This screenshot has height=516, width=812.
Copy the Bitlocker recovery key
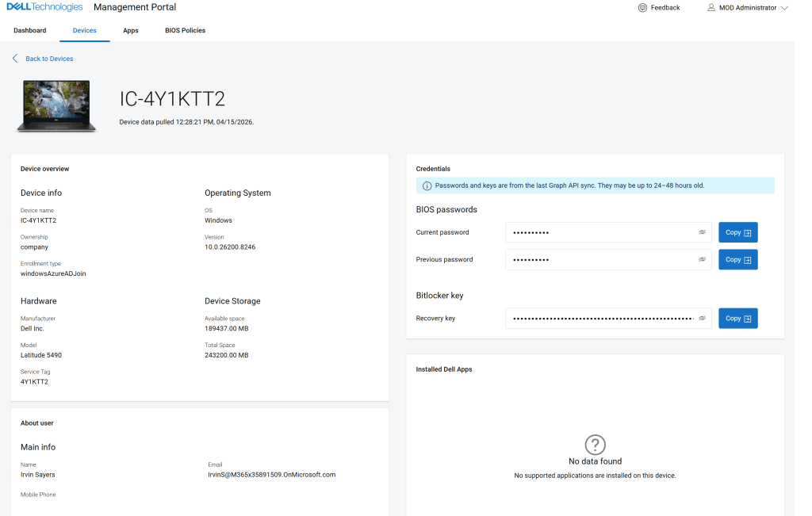click(x=737, y=319)
